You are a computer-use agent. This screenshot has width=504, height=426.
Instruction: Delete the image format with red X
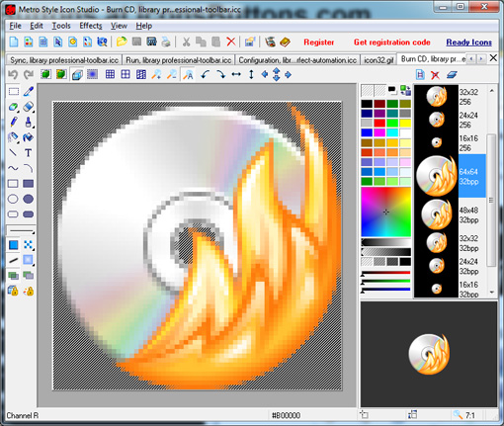[435, 75]
